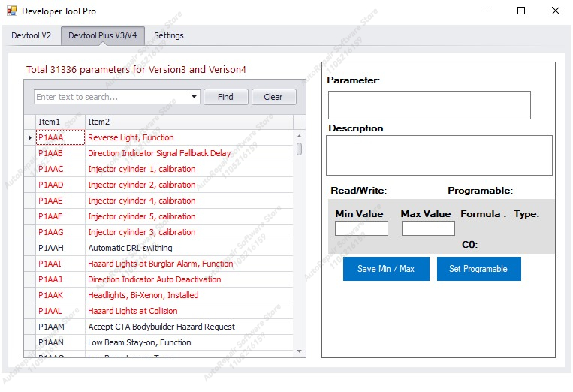The width and height of the screenshot is (573, 392).
Task: Select the Devtool Plus V3/V4 tab
Action: pos(103,35)
